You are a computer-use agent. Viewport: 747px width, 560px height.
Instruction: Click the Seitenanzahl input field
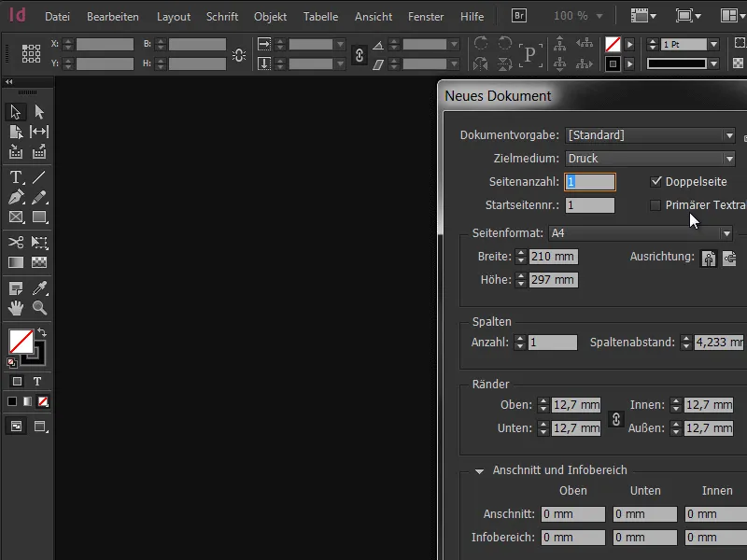click(590, 182)
